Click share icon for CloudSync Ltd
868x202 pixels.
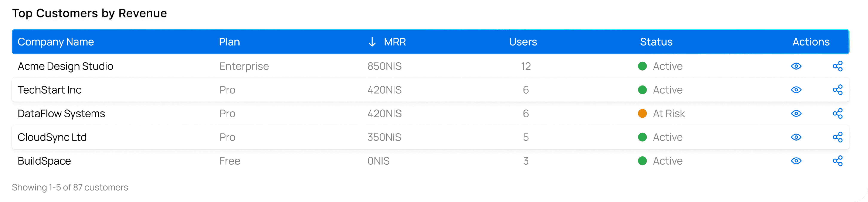[837, 137]
